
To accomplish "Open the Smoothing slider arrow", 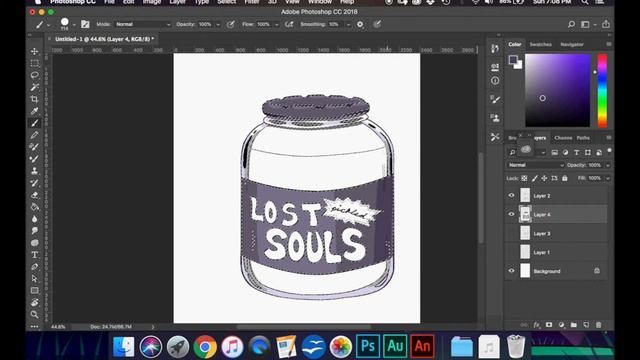I will click(x=348, y=25).
